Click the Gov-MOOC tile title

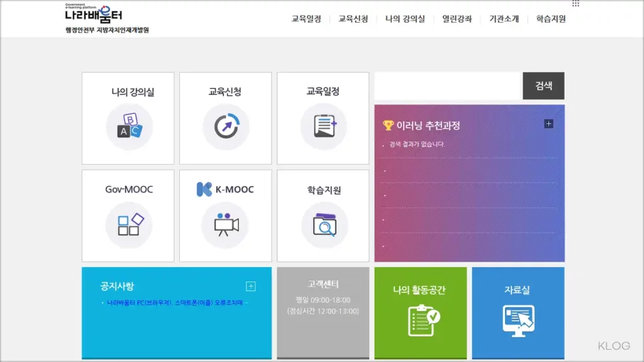click(129, 189)
